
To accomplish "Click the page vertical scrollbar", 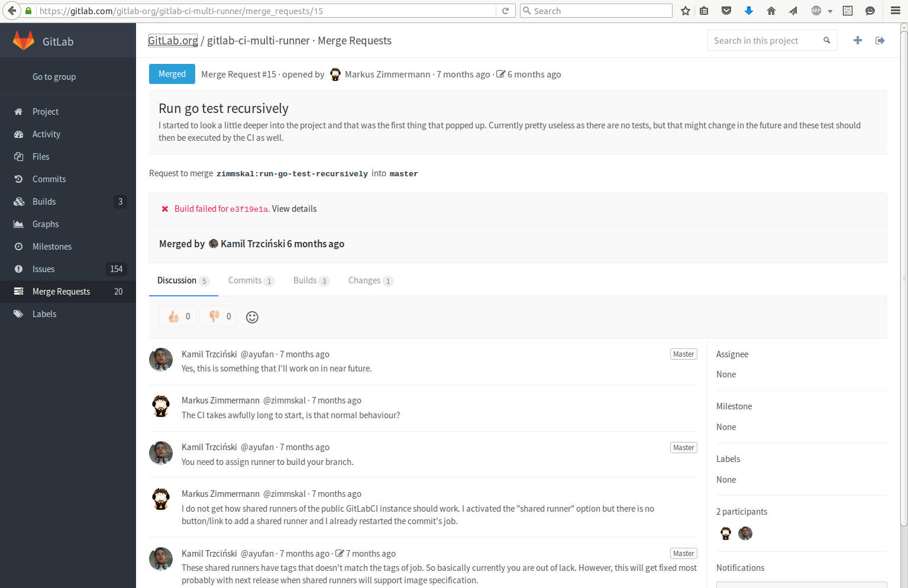I will click(x=903, y=278).
